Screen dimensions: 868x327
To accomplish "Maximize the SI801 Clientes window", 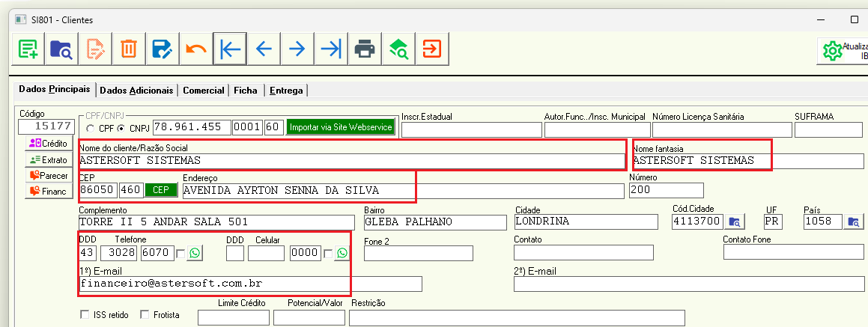I will tap(855, 19).
